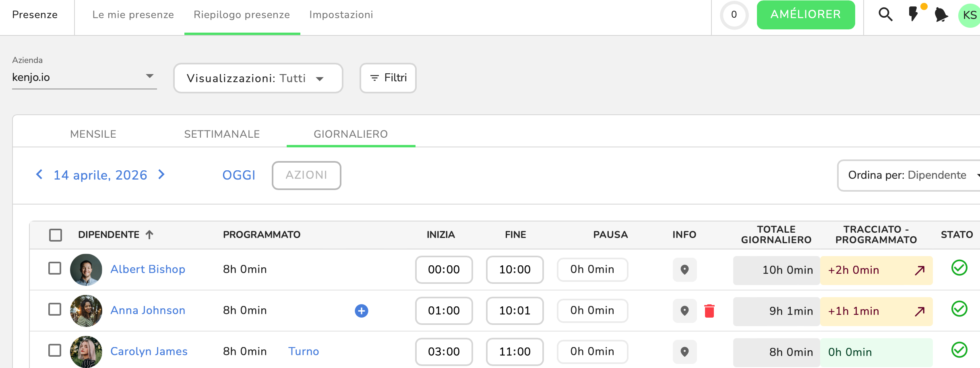Click the Turno link for Carolyn James
The image size is (980, 368).
[x=304, y=351]
